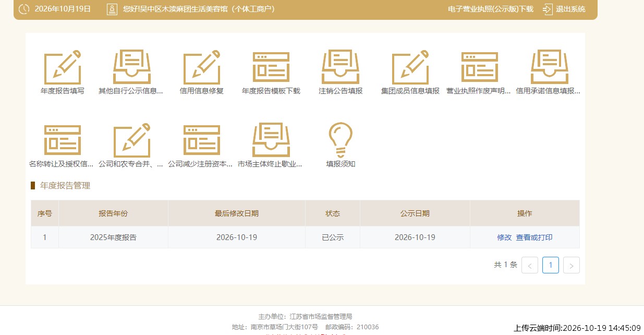Open the 年度报告填写 icon

tap(63, 67)
